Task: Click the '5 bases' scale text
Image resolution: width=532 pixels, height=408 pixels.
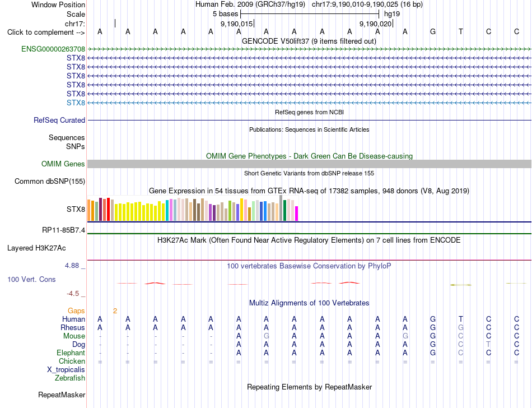Action: (x=226, y=14)
